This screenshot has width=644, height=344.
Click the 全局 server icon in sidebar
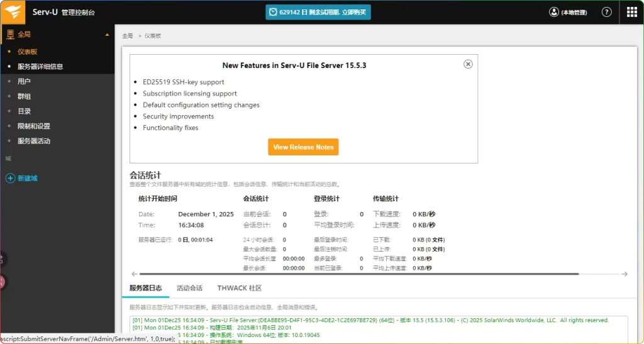(10, 35)
